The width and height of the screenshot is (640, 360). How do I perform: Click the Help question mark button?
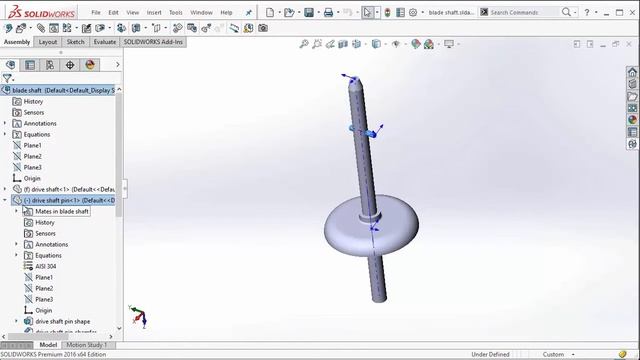[587, 13]
